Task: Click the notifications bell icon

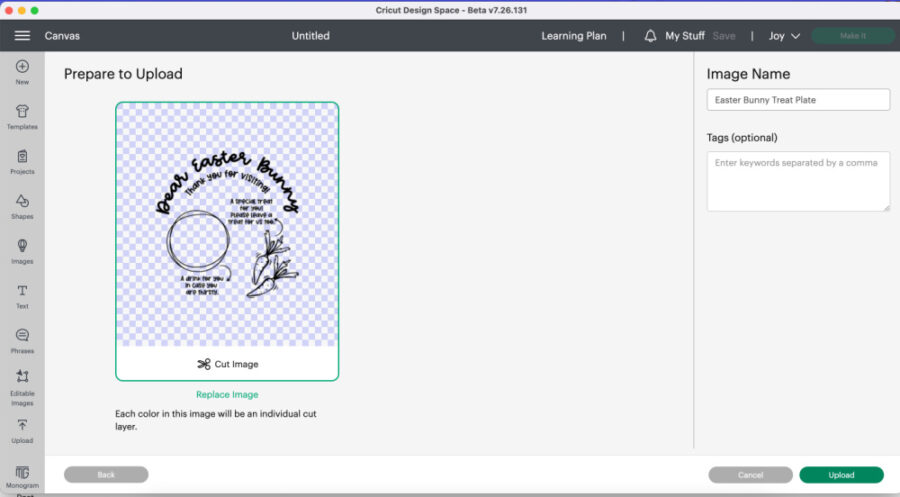Action: tap(650, 36)
